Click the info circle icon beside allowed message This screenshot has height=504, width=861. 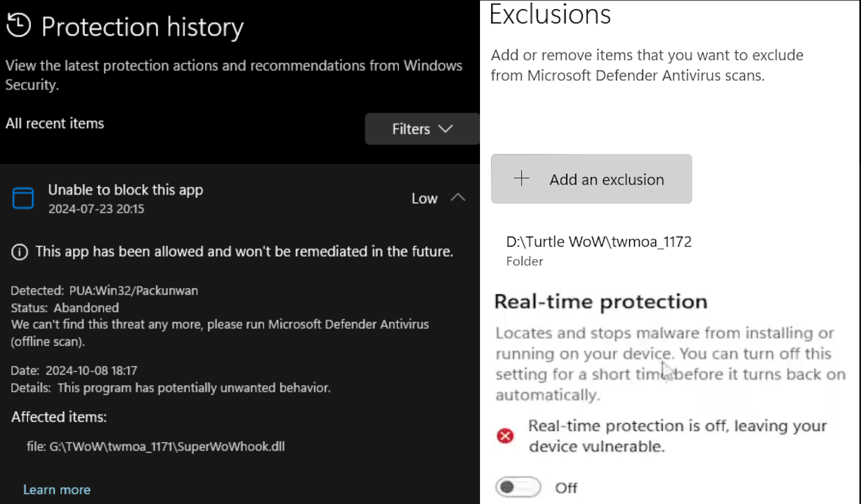(20, 252)
